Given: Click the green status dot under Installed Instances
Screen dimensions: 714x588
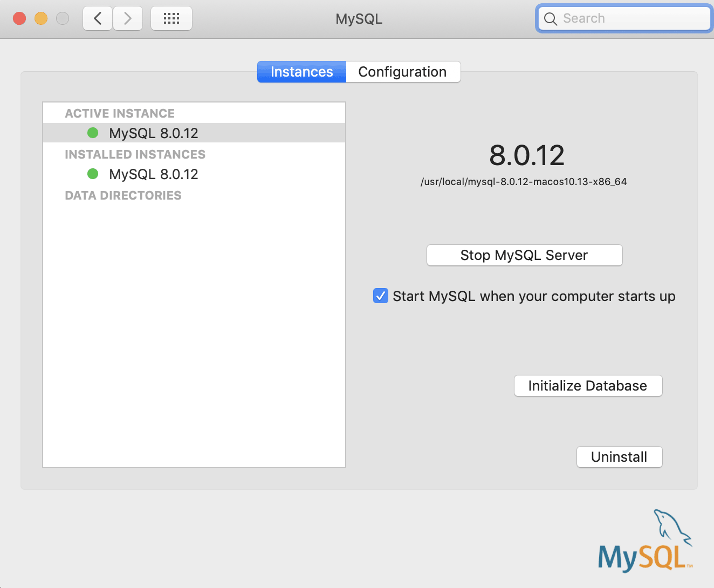Looking at the screenshot, I should point(93,174).
